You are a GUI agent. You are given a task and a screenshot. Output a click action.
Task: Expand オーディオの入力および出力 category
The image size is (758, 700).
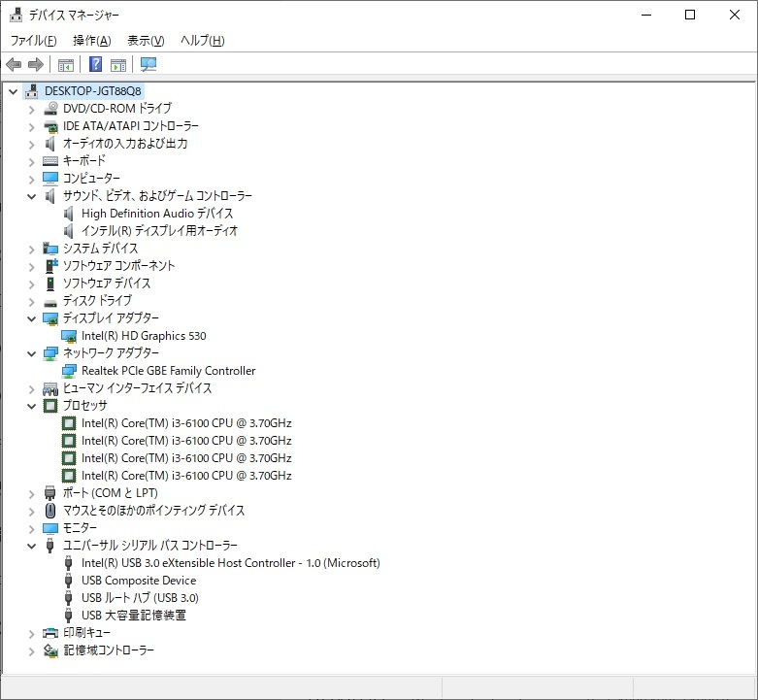[31, 145]
